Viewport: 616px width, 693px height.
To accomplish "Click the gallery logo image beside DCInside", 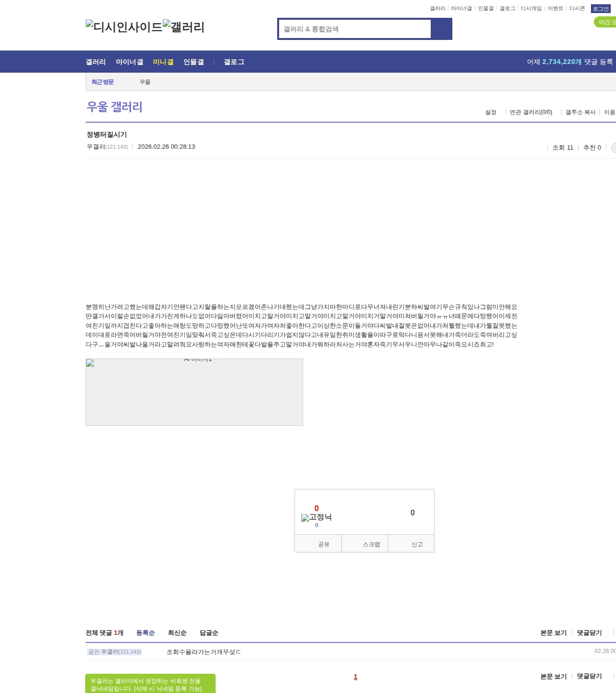I will [x=183, y=27].
